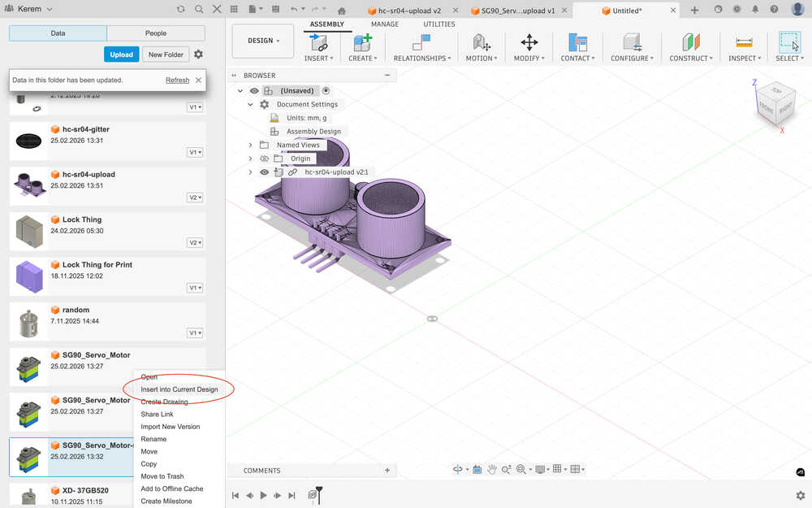
Task: Expand the Named Views folder
Action: (x=251, y=145)
